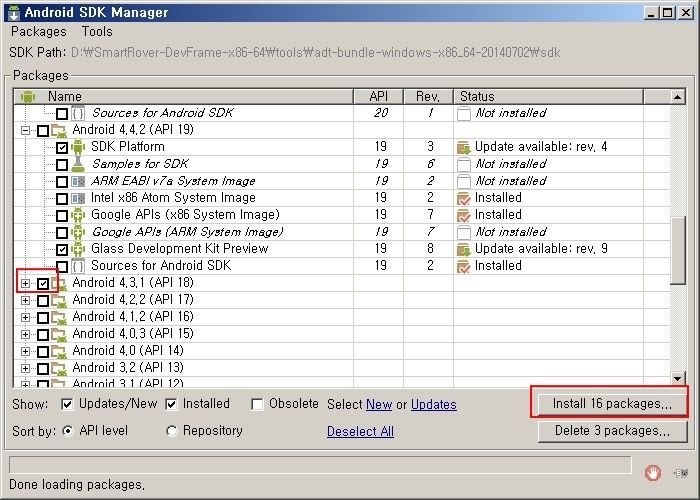Click the update-available icon in the SDK Platform row
This screenshot has width=700, height=500.
tap(464, 147)
